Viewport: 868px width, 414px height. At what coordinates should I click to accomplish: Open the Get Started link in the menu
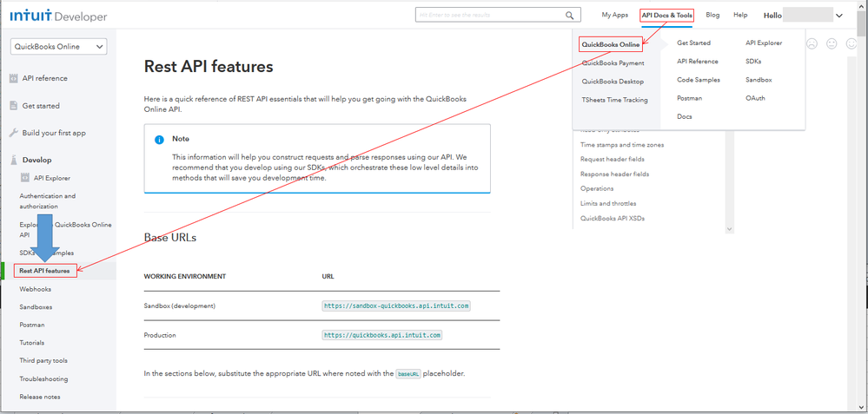point(693,43)
